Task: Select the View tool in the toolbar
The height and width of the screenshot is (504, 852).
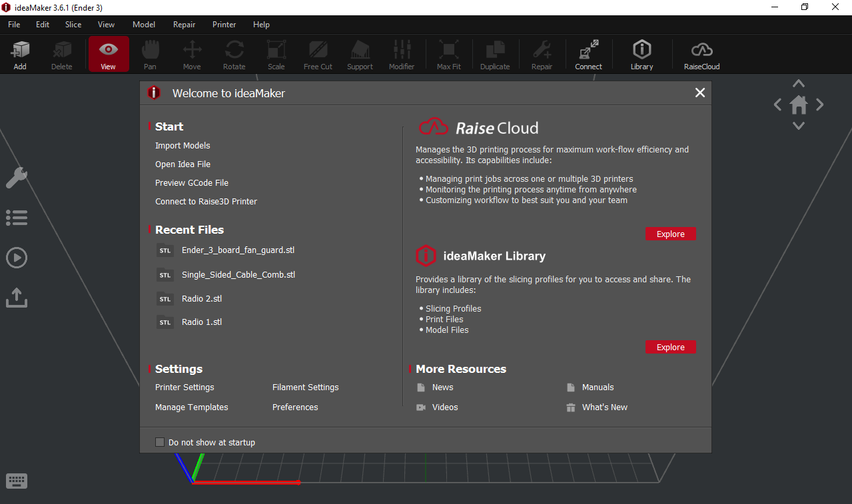Action: click(108, 55)
